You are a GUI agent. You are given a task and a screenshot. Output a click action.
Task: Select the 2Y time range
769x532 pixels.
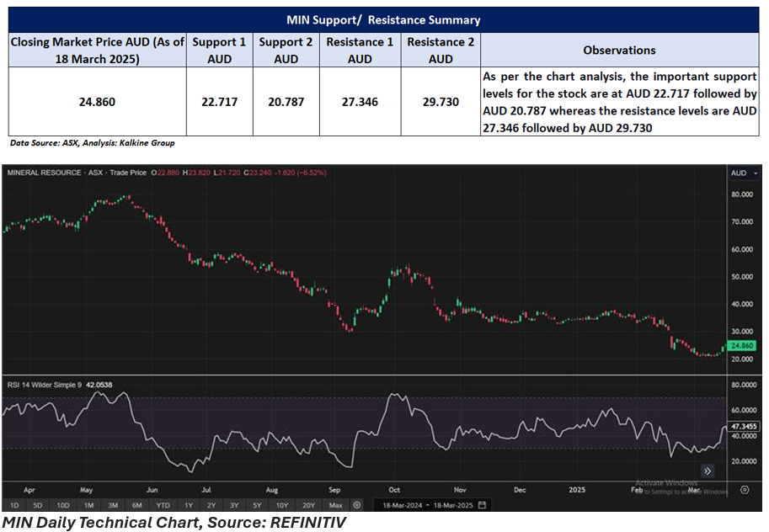(x=211, y=505)
